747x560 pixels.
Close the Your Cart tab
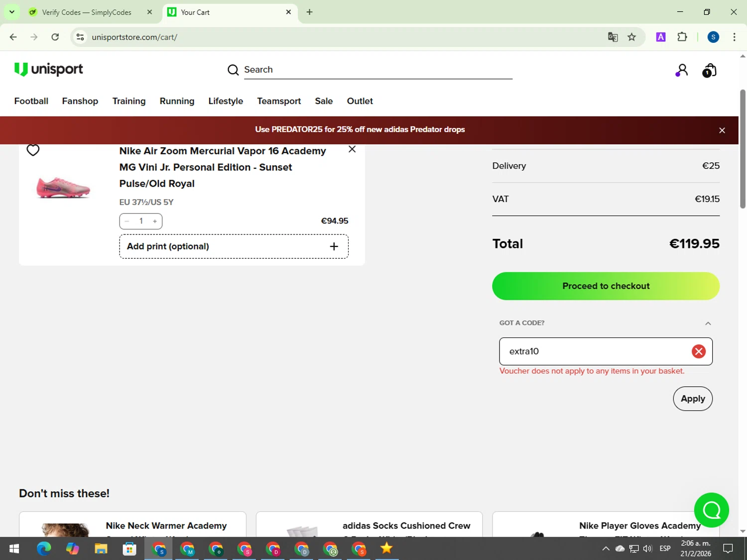pyautogui.click(x=288, y=12)
